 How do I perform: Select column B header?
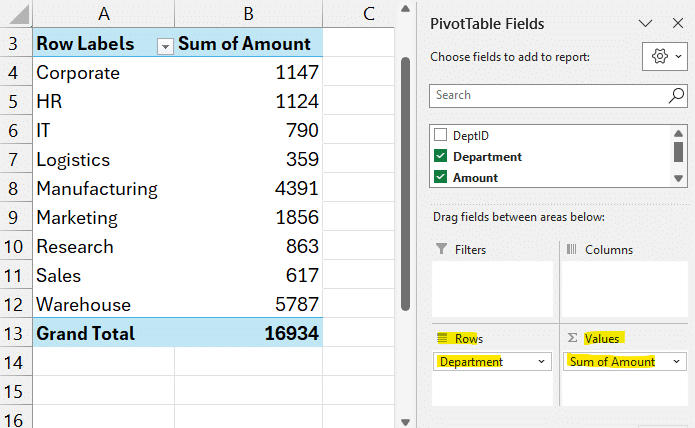coord(248,13)
